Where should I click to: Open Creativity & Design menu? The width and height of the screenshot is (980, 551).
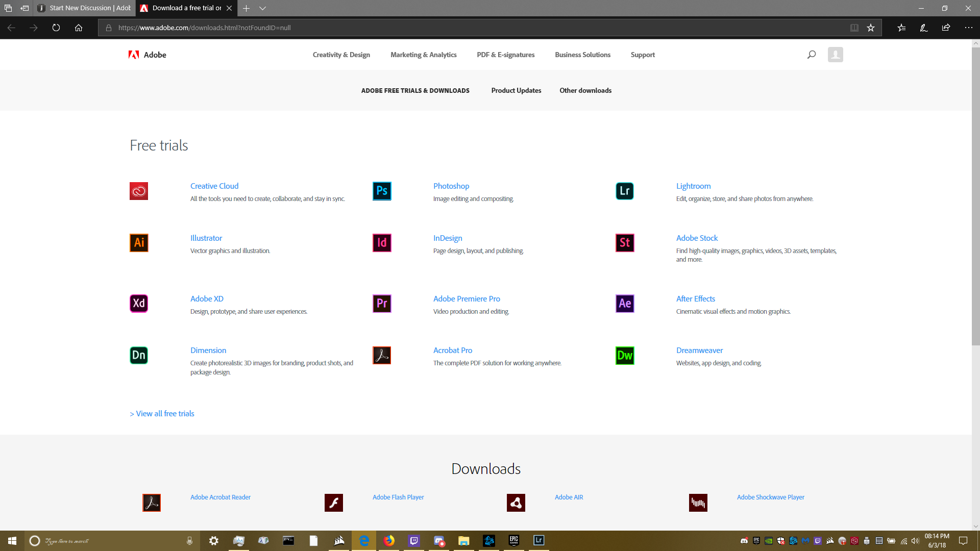click(341, 55)
